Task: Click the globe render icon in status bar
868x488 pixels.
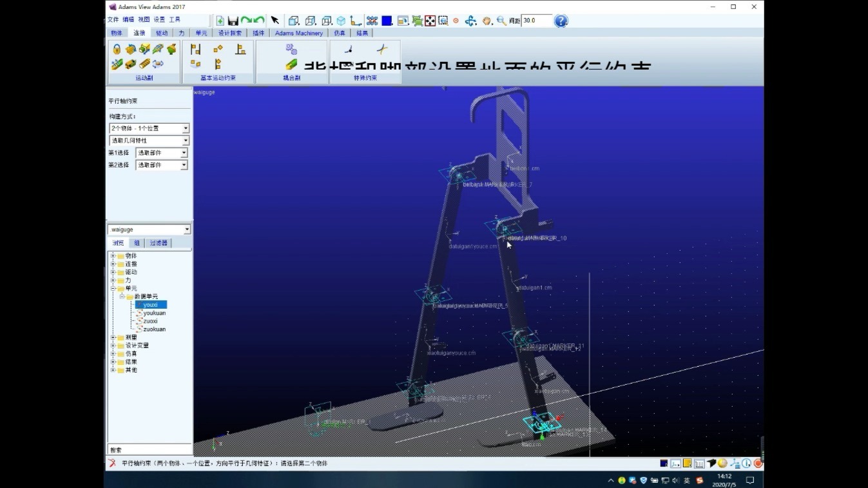Action: tap(722, 463)
